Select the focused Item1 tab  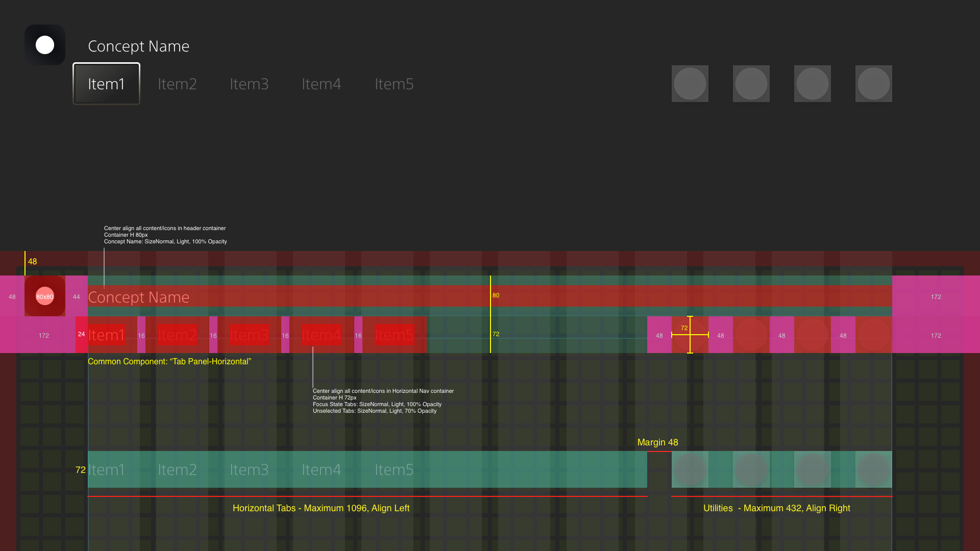pos(106,84)
